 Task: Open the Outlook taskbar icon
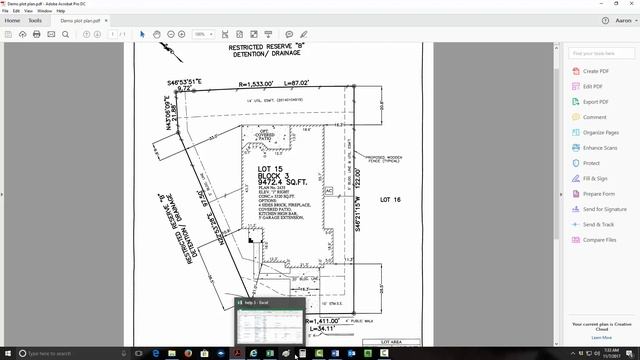point(351,353)
